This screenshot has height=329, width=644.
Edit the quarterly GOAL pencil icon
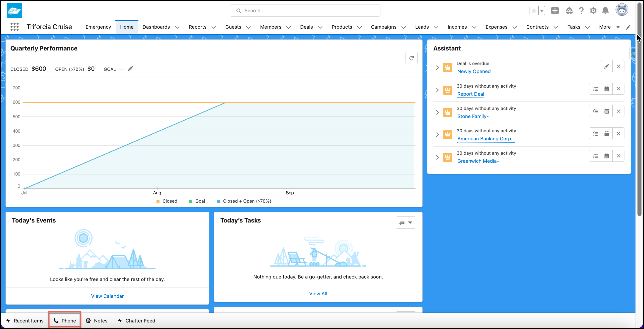pyautogui.click(x=130, y=69)
